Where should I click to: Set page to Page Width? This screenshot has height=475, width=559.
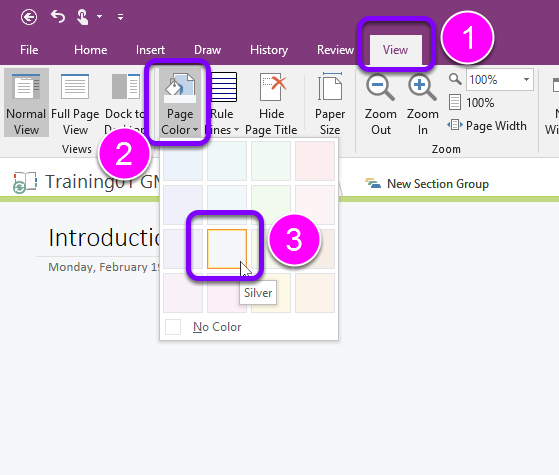point(487,126)
